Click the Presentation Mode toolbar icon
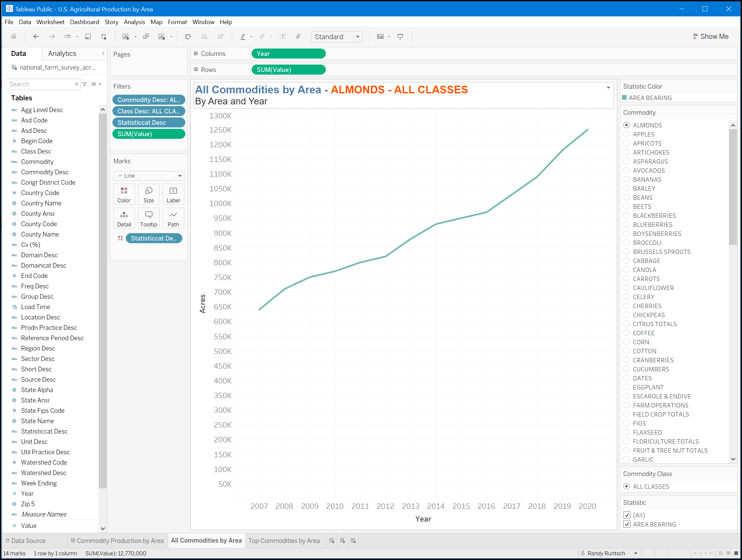The width and height of the screenshot is (742, 560). (x=400, y=36)
